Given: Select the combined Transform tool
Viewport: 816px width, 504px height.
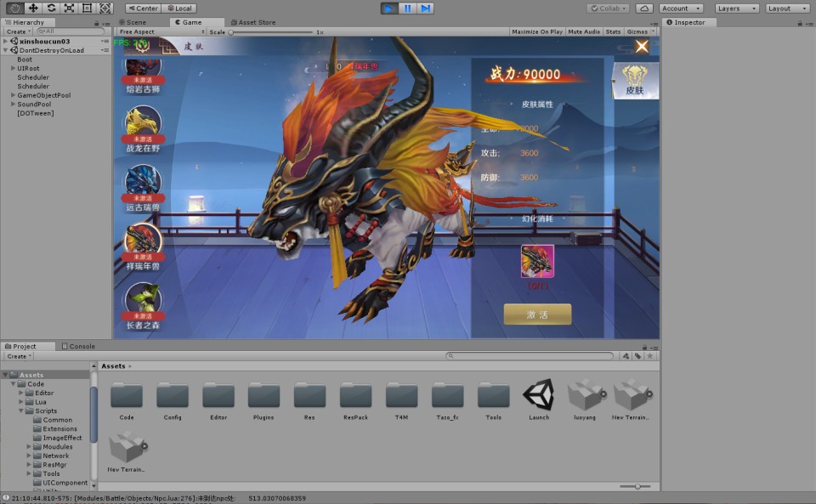Looking at the screenshot, I should tap(105, 8).
